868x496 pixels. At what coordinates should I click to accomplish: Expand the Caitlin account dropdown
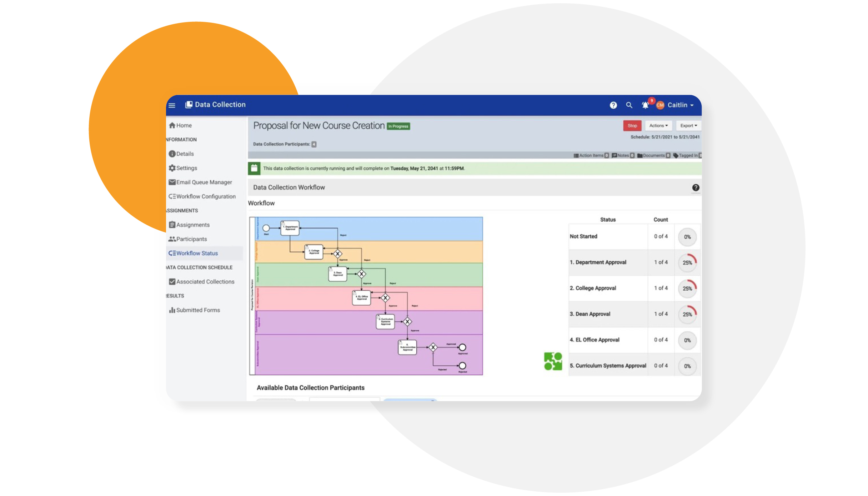[x=681, y=105]
